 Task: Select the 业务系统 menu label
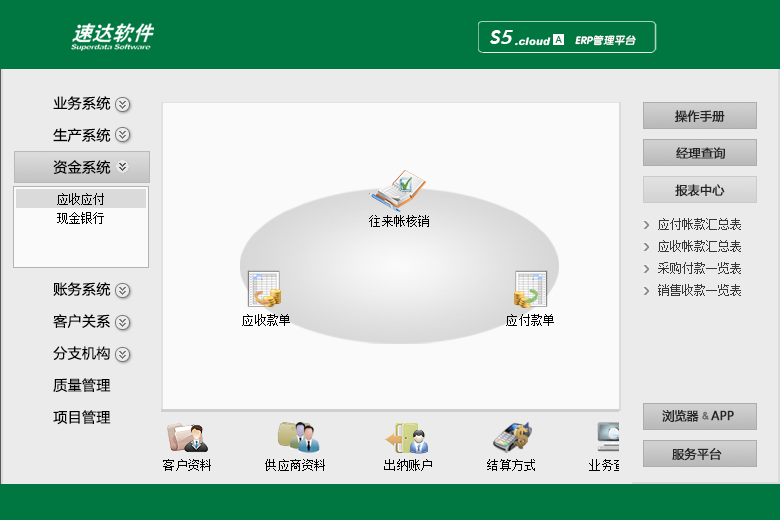tap(82, 104)
